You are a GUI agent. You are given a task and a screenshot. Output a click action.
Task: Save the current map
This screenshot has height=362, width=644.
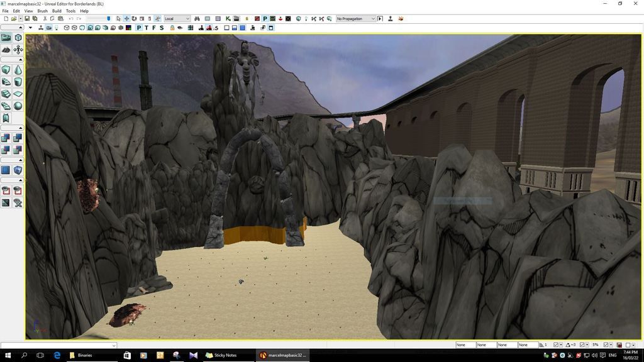[27, 19]
